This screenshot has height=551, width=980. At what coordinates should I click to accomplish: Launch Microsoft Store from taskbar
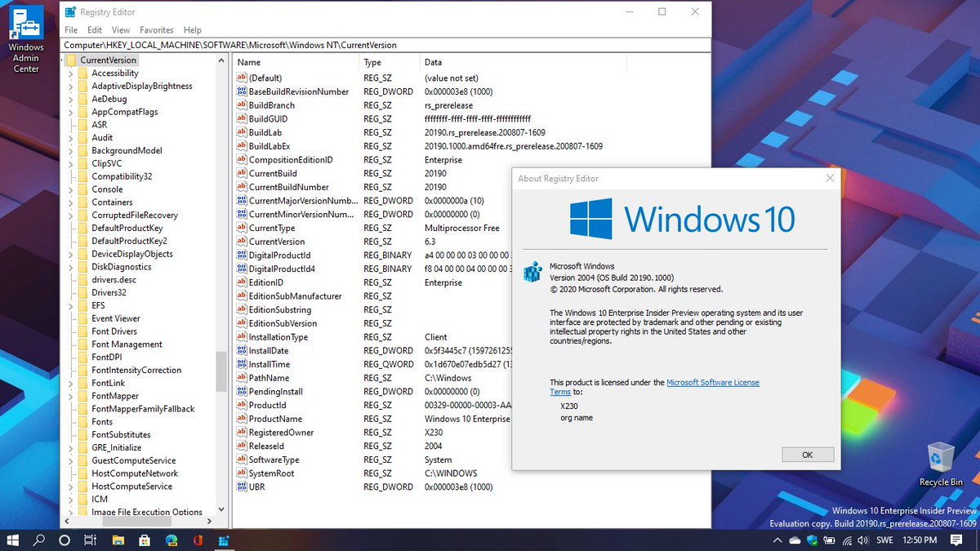click(145, 540)
